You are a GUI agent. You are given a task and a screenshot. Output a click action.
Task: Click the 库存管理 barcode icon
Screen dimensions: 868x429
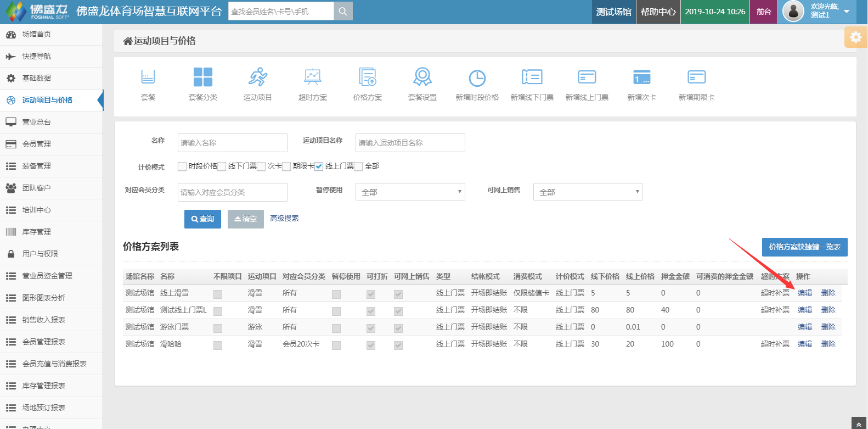11,232
